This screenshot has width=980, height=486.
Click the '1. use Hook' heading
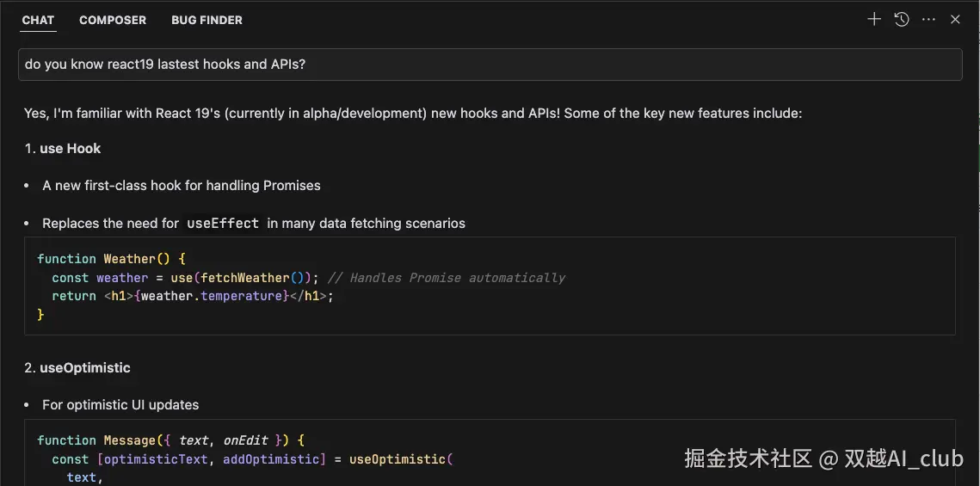(x=63, y=149)
